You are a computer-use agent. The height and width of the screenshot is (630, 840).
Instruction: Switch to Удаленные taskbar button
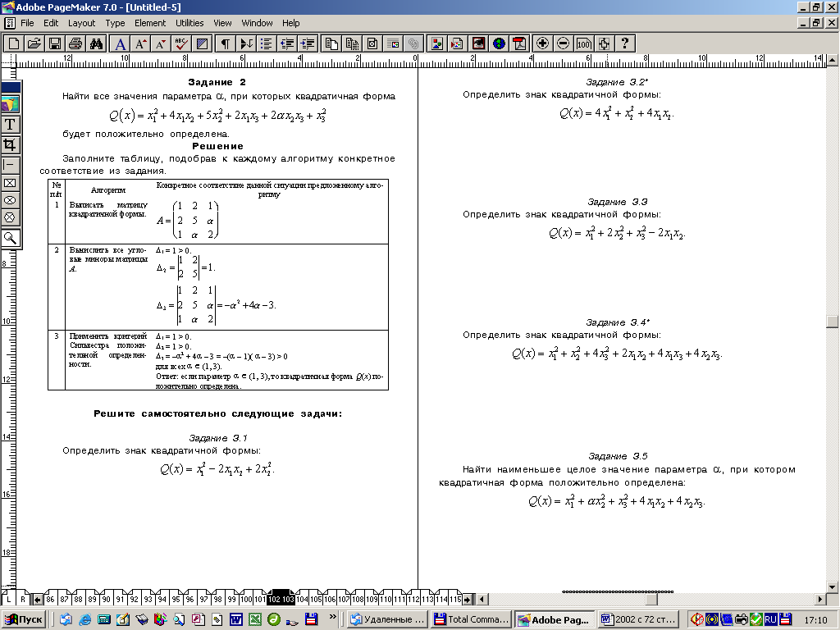coord(388,619)
